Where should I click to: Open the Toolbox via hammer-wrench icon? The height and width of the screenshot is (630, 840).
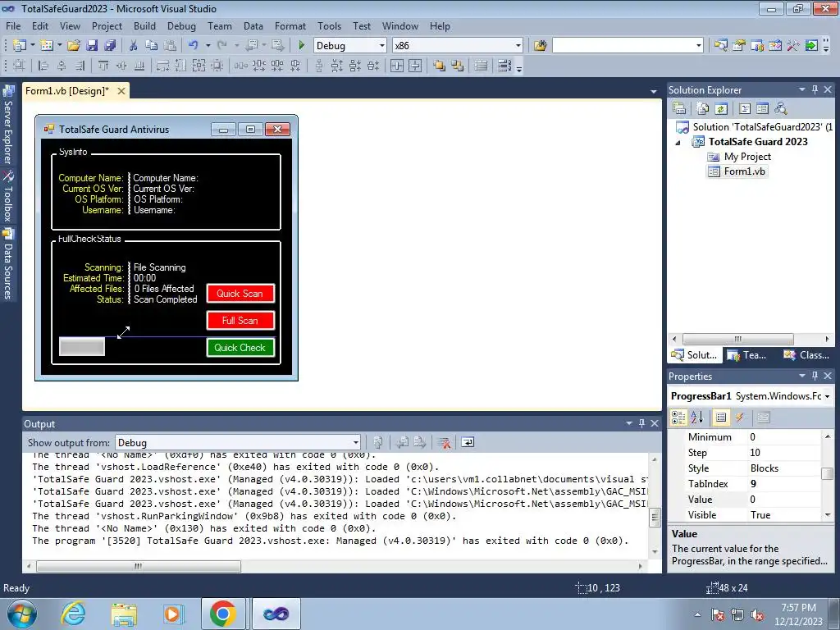[793, 46]
